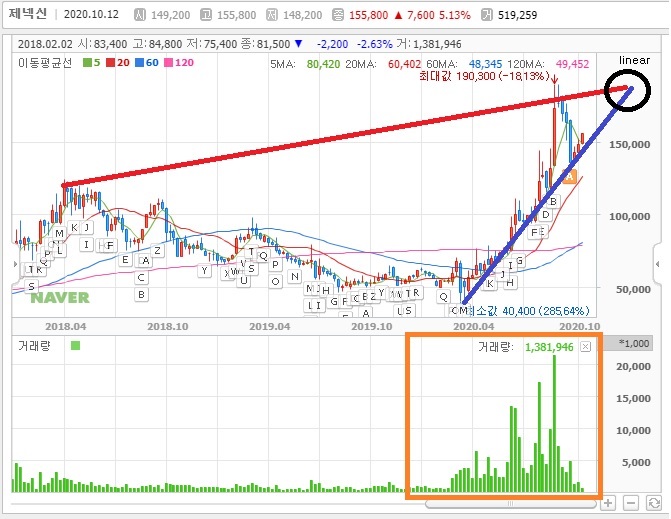The height and width of the screenshot is (519, 671).
Task: Click the 150,000 price axis label
Action: click(x=629, y=144)
